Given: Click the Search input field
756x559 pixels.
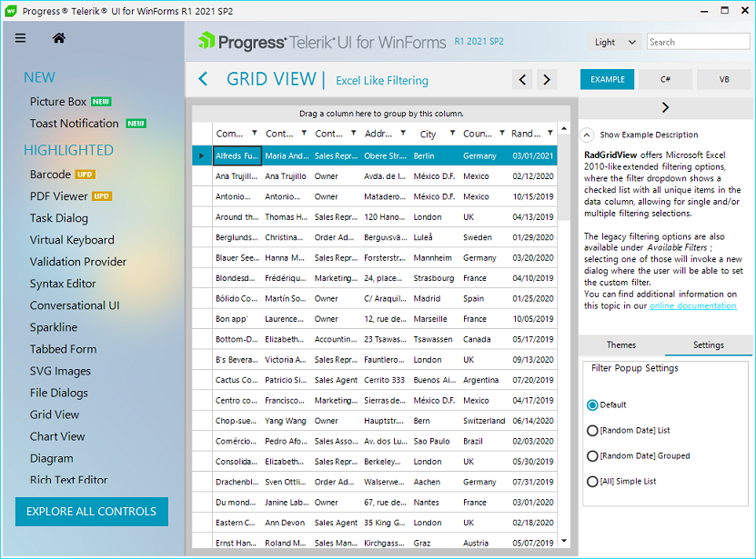Looking at the screenshot, I should [698, 42].
